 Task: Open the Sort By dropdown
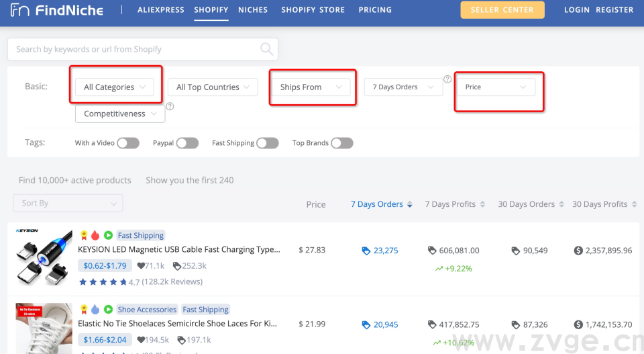click(68, 204)
